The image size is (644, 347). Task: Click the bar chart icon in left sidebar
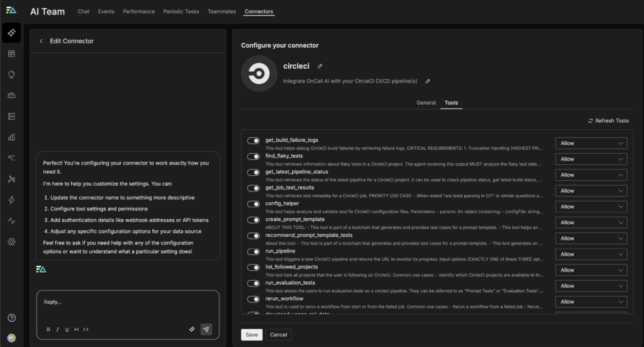point(11,137)
